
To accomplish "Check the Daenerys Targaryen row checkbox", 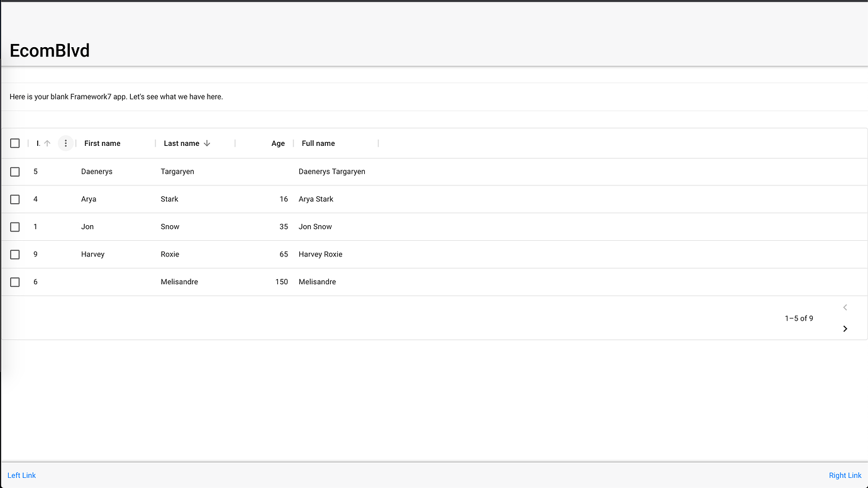I will point(15,172).
